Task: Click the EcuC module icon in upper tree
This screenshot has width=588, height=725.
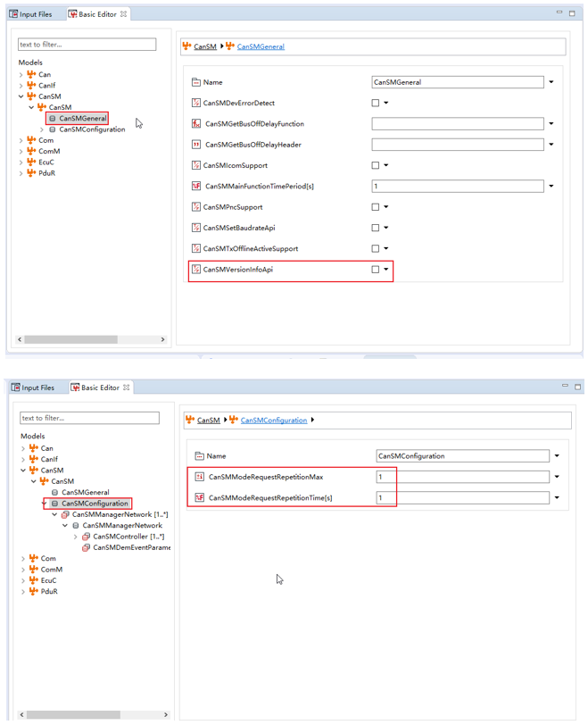Action: (x=31, y=162)
